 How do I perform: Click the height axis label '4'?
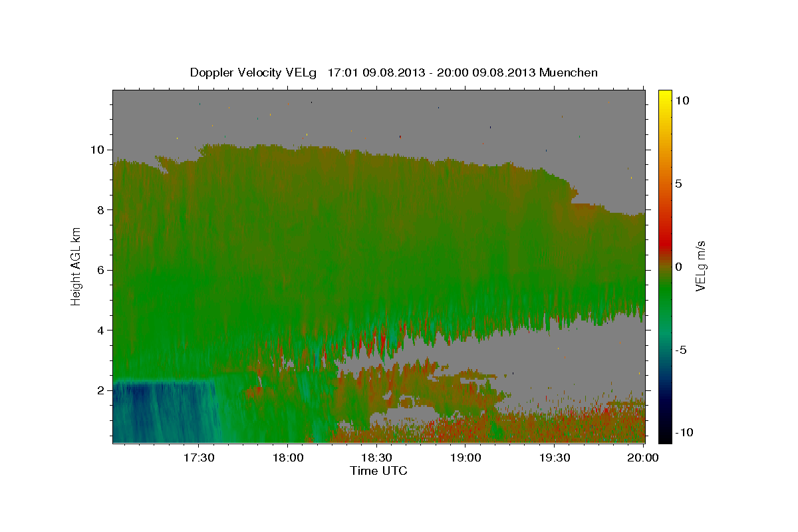100,331
